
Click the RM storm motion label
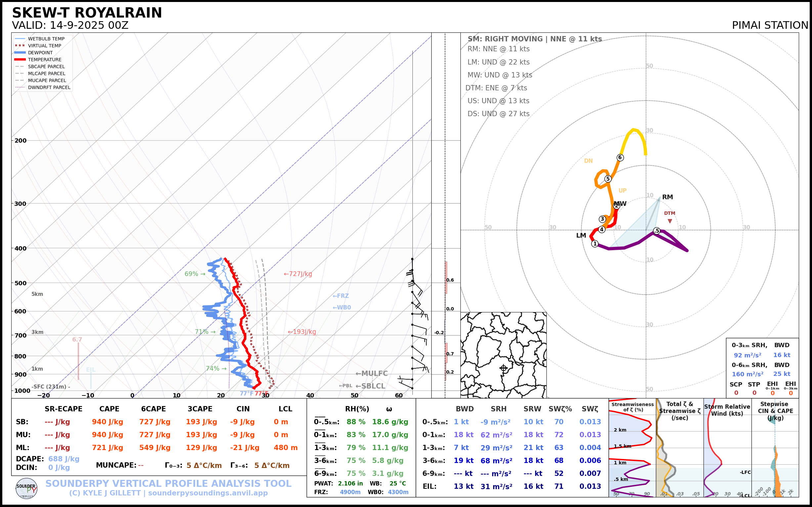coord(667,197)
